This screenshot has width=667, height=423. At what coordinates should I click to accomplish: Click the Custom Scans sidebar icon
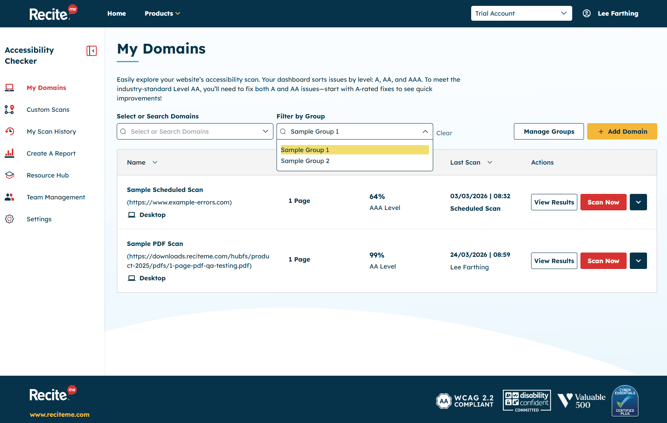[10, 110]
